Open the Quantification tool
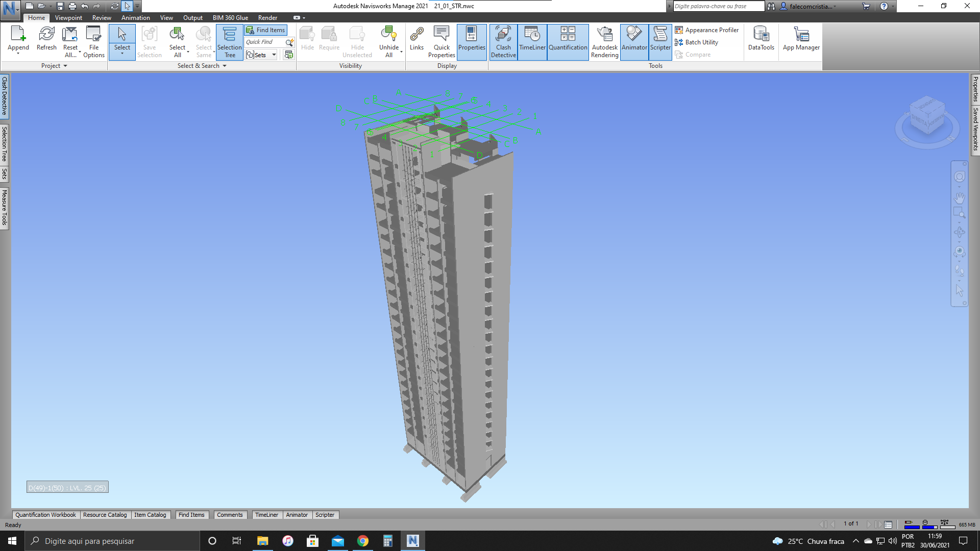The width and height of the screenshot is (980, 551). click(x=568, y=42)
